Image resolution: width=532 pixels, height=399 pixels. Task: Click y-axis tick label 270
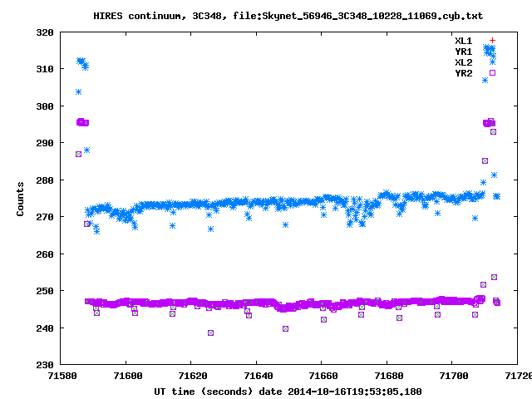pyautogui.click(x=45, y=217)
